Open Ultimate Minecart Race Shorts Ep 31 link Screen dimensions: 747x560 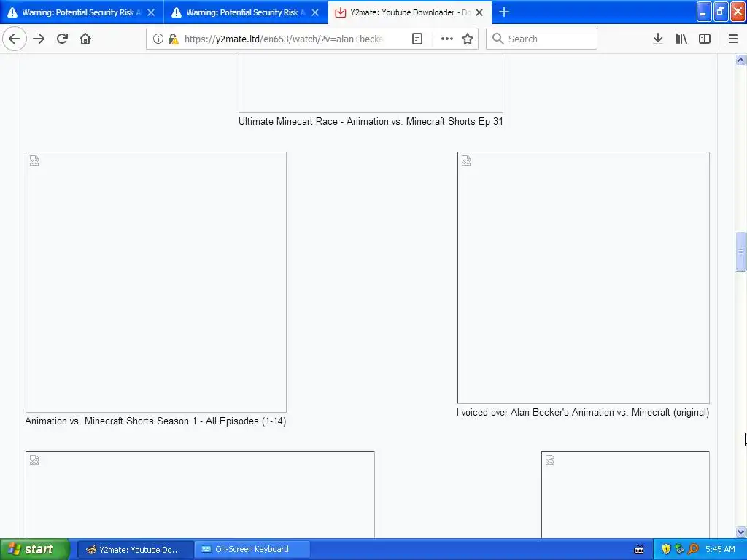pyautogui.click(x=371, y=122)
